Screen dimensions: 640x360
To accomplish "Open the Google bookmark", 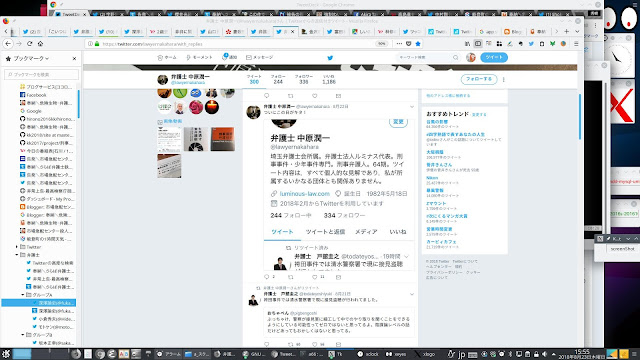I will (x=34, y=111).
